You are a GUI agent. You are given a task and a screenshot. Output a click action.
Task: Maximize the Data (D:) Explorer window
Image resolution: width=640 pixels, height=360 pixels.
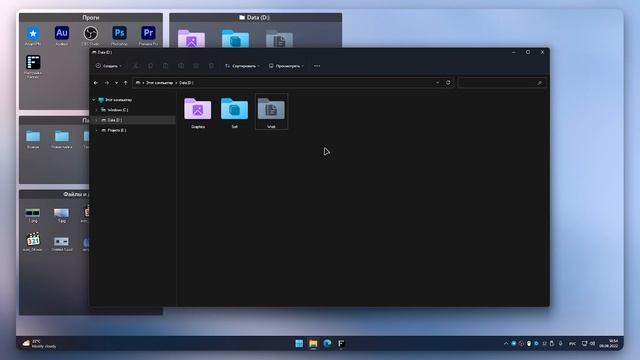coord(528,52)
